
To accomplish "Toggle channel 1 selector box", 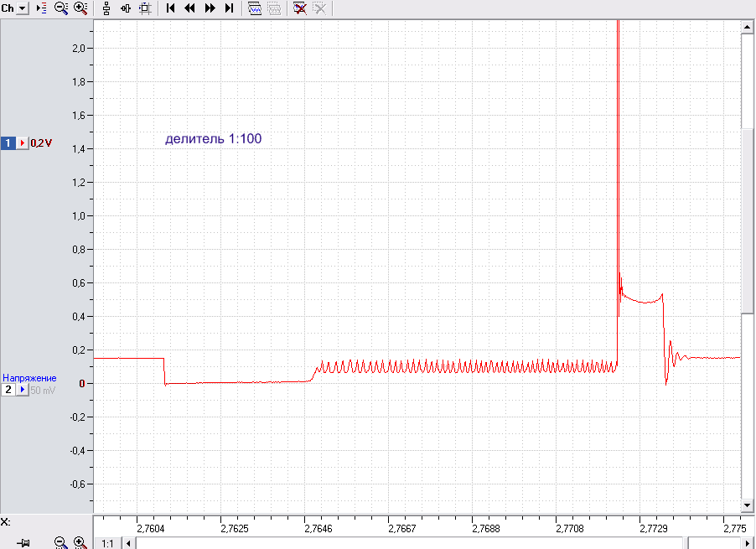I will pyautogui.click(x=8, y=143).
